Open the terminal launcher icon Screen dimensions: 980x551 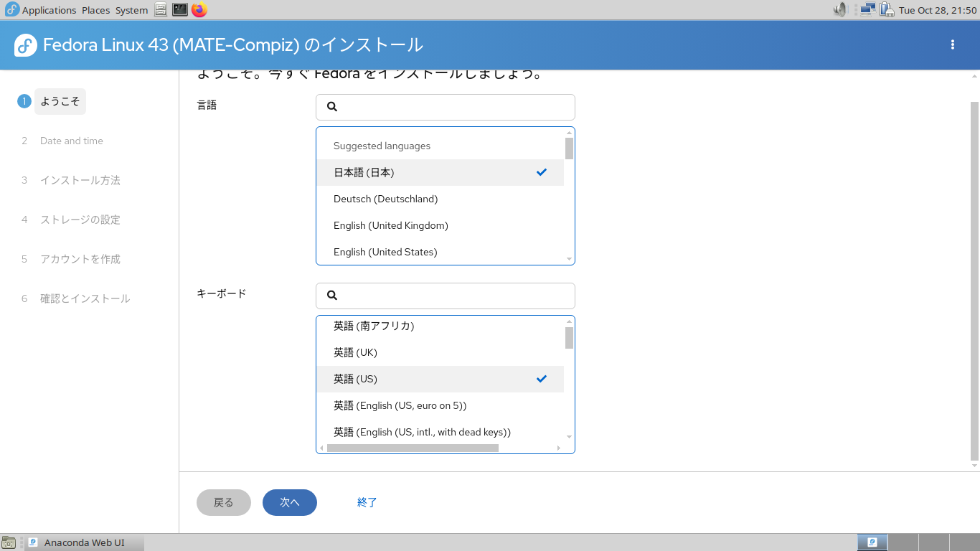(180, 10)
